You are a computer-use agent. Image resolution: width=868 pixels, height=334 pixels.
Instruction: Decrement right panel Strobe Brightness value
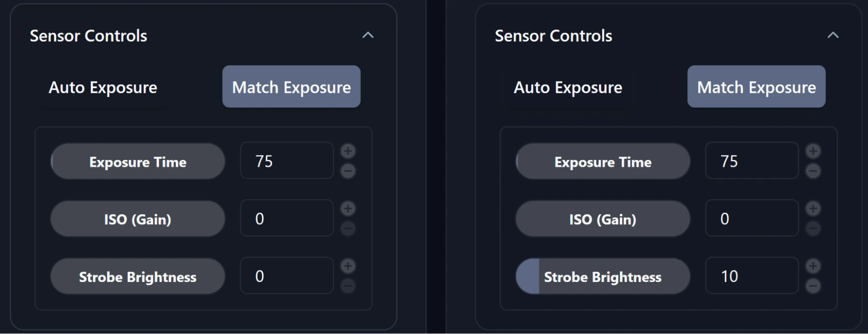point(813,285)
